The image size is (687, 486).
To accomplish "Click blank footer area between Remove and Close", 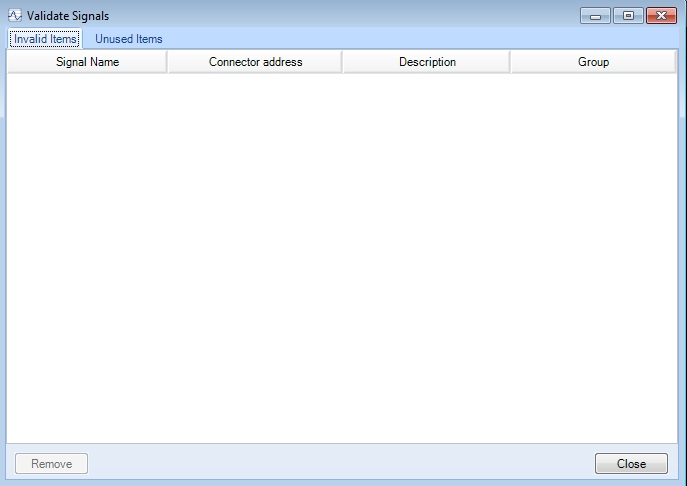I will (x=340, y=464).
